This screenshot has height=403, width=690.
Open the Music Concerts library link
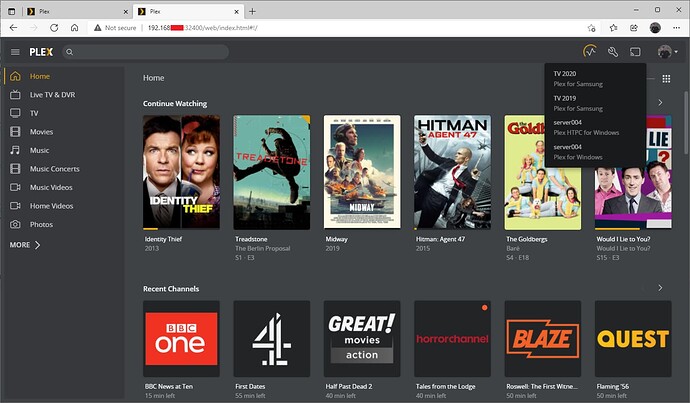(x=55, y=169)
